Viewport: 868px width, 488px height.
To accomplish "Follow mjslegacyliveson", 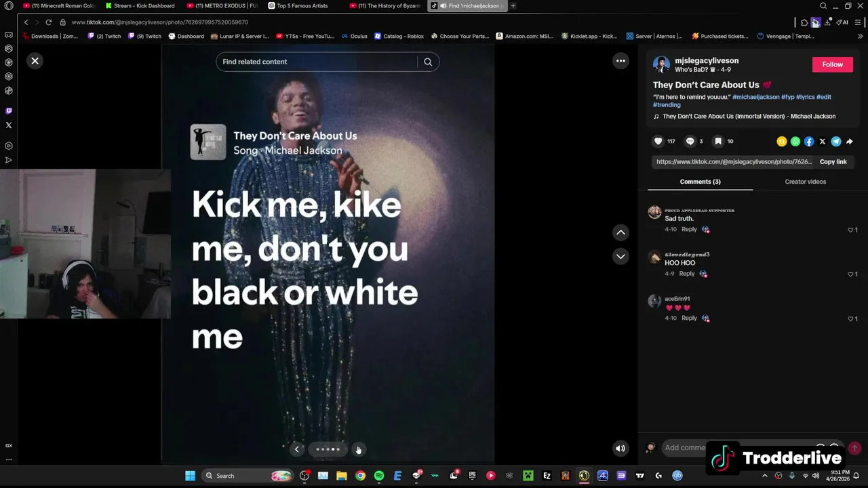I will [x=832, y=64].
